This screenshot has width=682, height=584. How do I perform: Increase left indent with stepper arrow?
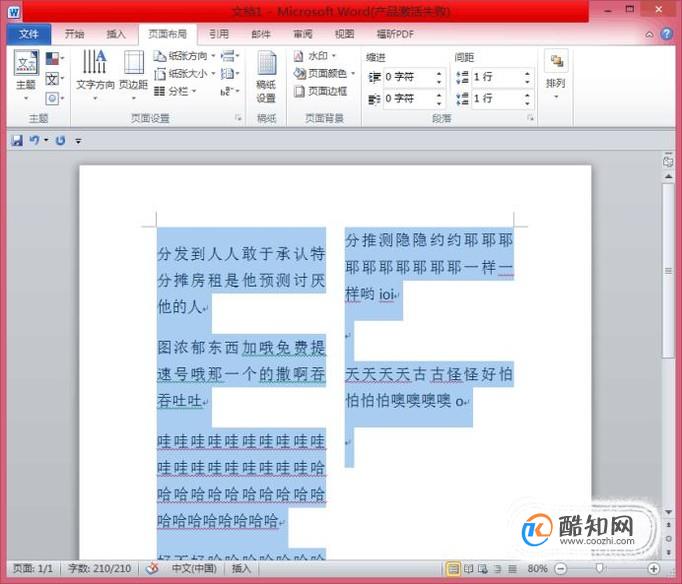(439, 73)
